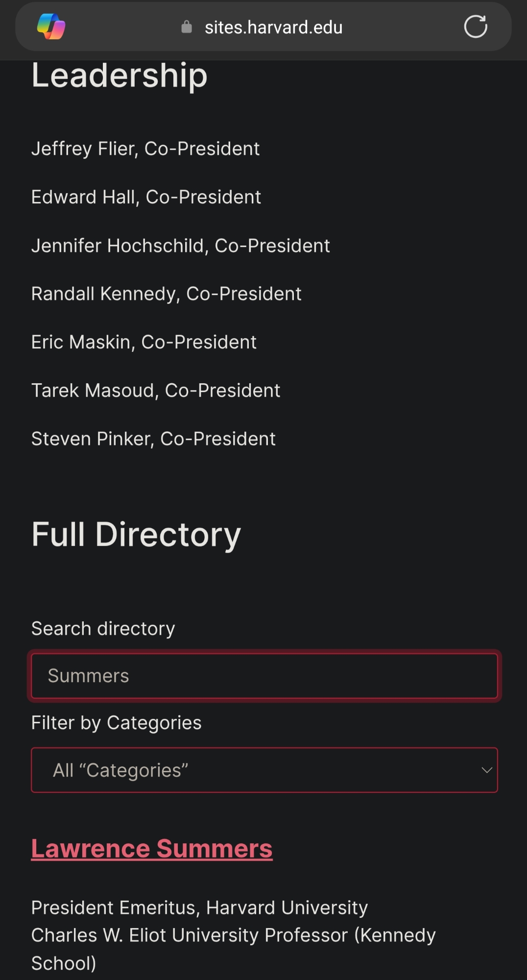Tap the padlock site security icon
This screenshot has width=527, height=980.
click(x=187, y=27)
